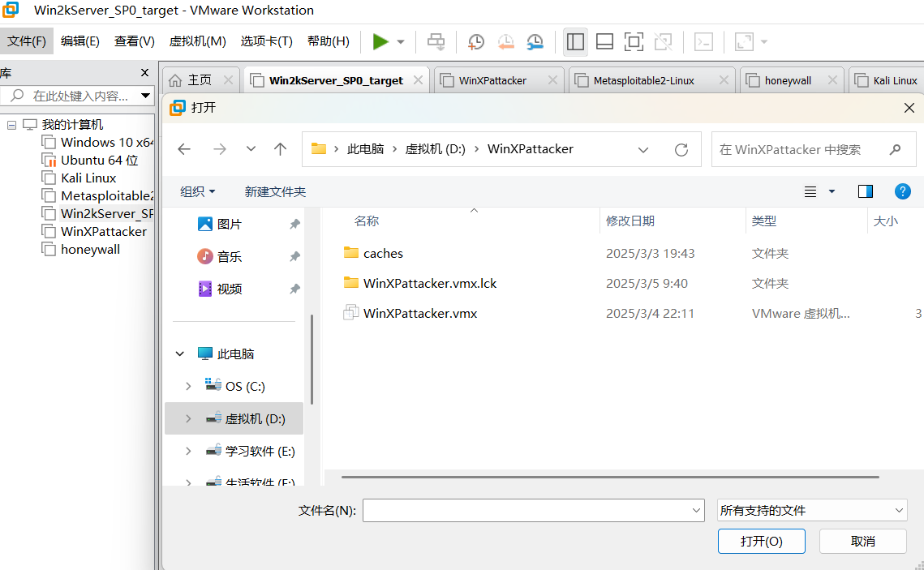Open the 帮助(H) menu
This screenshot has width=924, height=570.
click(329, 41)
